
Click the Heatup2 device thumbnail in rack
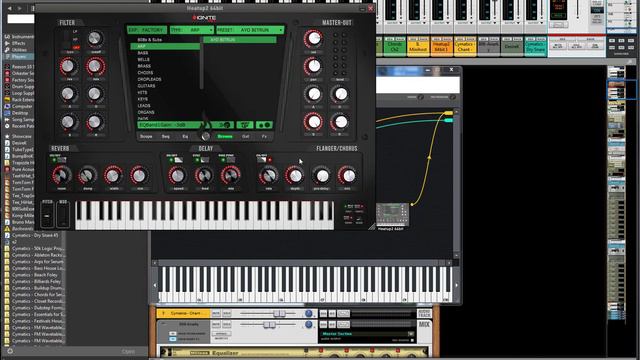[x=392, y=215]
